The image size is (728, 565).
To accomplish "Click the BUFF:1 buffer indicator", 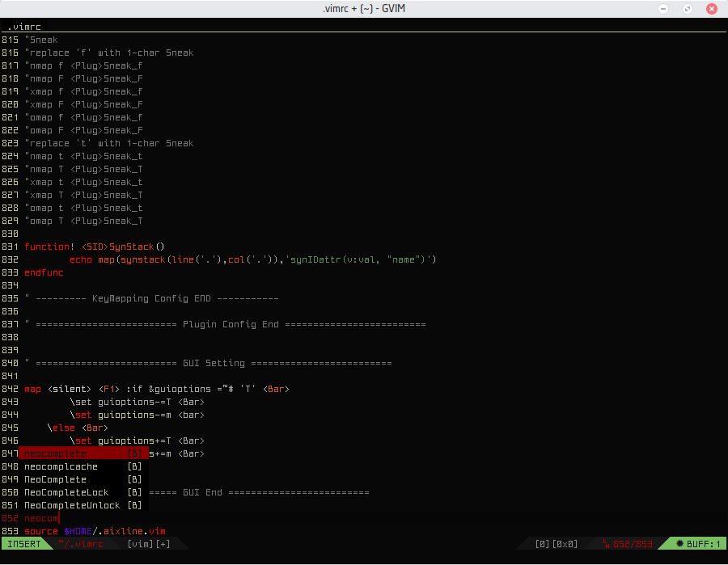I will [703, 544].
